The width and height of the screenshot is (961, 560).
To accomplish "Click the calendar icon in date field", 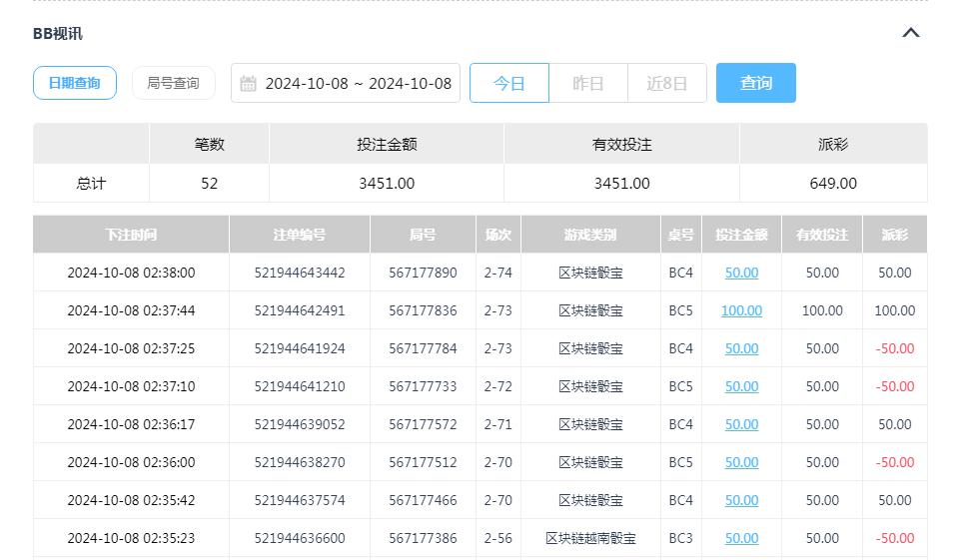I will (249, 84).
